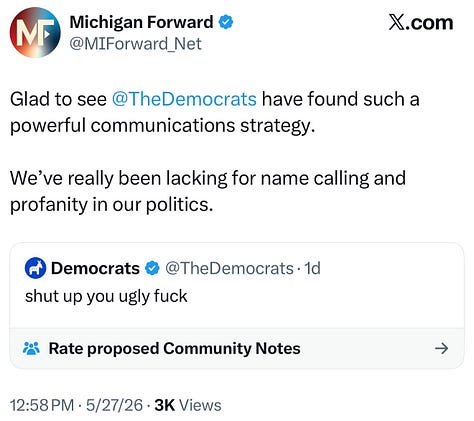
Task: Open the Democrats donkey avatar
Action: tap(35, 268)
